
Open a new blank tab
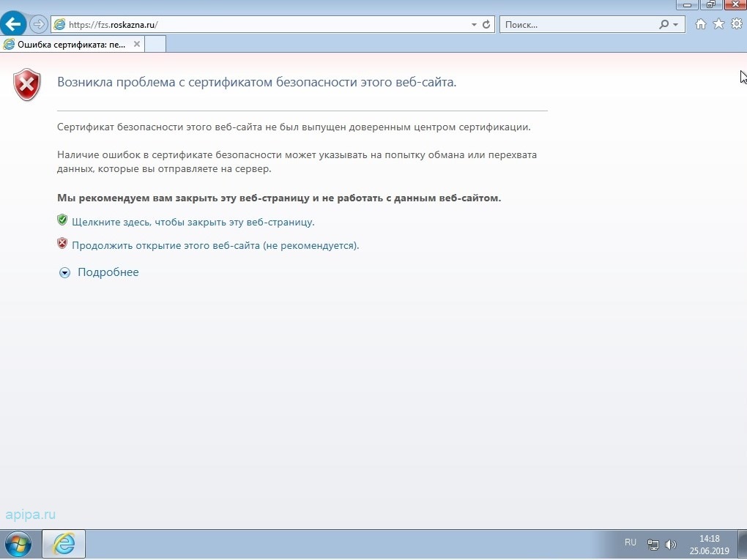pyautogui.click(x=155, y=44)
